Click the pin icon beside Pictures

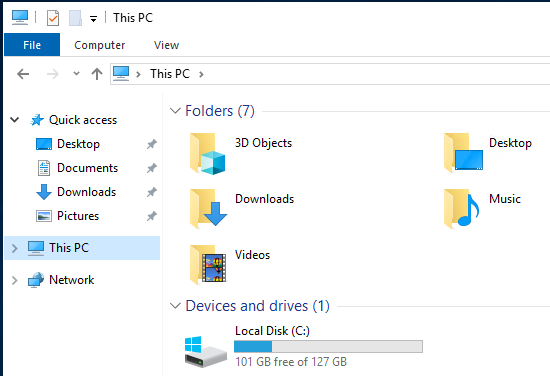coord(152,216)
